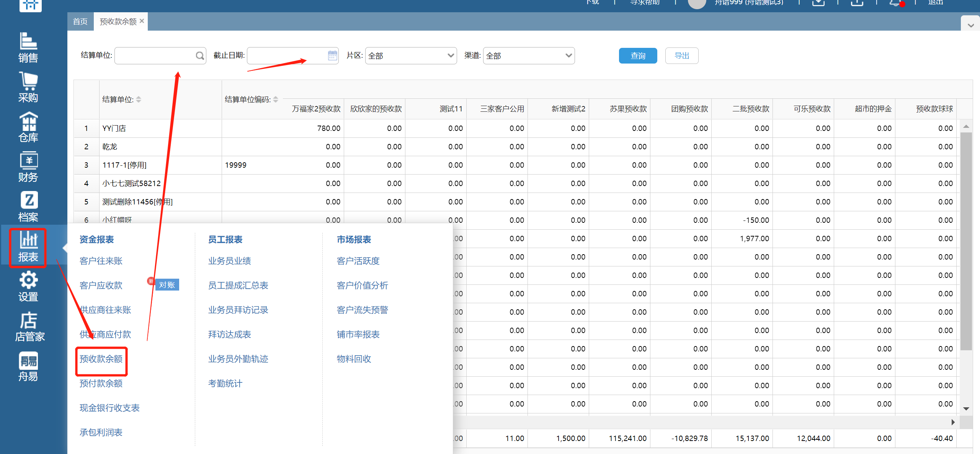The width and height of the screenshot is (980, 454).
Task: Open 客户往来账 report
Action: 101,261
